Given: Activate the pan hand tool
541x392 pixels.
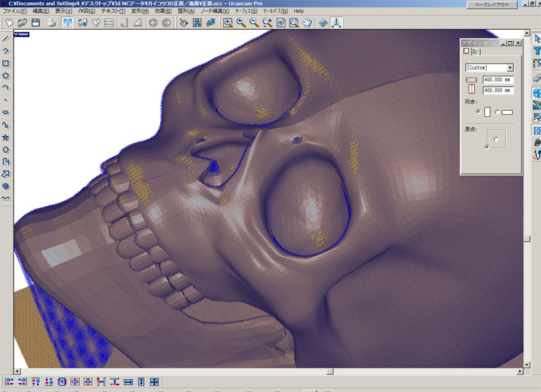Looking at the screenshot, I should click(307, 23).
